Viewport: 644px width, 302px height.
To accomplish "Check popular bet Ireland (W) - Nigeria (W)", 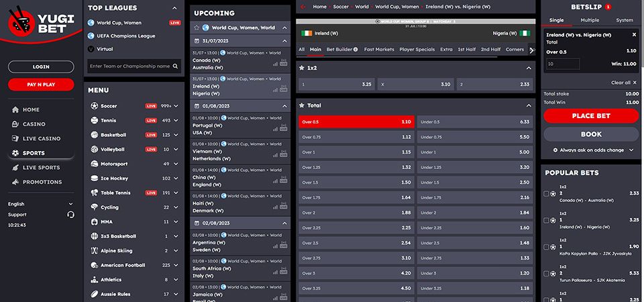I will coord(546,220).
